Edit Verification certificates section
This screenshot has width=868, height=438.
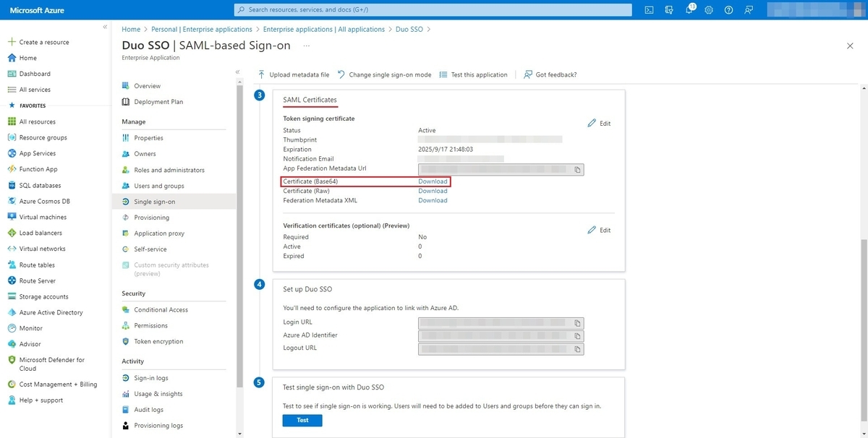coord(599,230)
